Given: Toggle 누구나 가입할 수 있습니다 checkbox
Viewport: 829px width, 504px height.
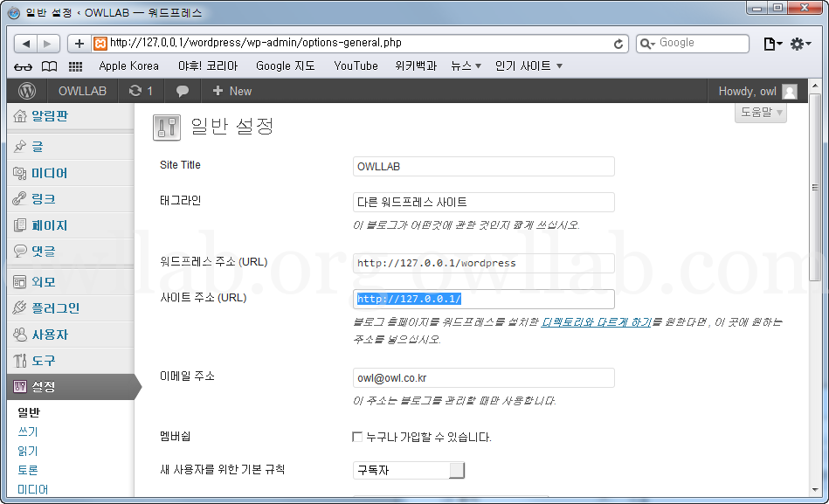Looking at the screenshot, I should pyautogui.click(x=357, y=437).
